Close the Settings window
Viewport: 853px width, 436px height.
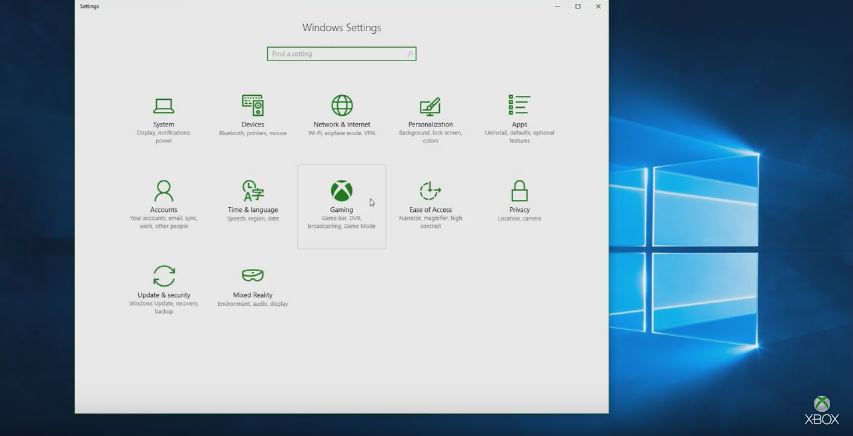click(598, 6)
